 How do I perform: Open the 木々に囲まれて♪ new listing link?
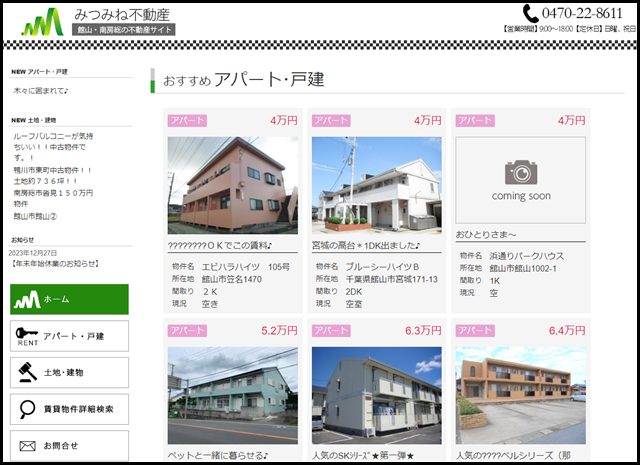click(41, 91)
